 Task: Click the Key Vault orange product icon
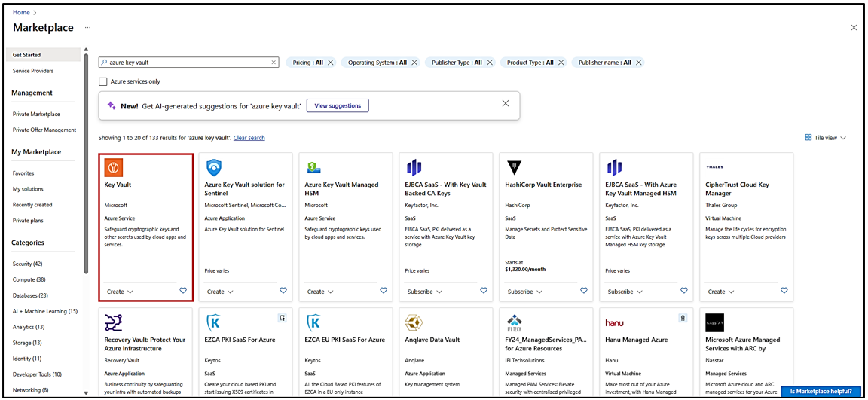[x=114, y=167]
